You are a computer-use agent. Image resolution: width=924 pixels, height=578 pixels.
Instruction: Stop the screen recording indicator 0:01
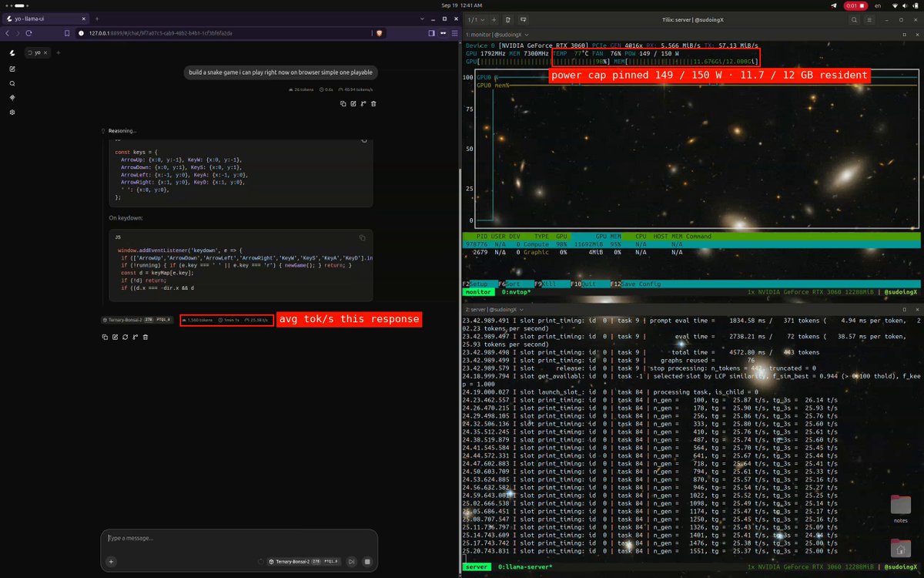point(855,5)
